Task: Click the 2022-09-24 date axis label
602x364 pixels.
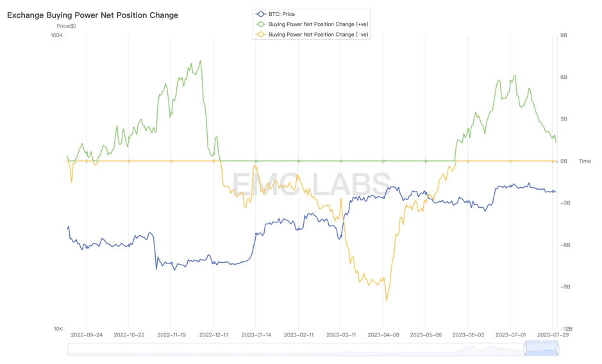Action: 87,335
